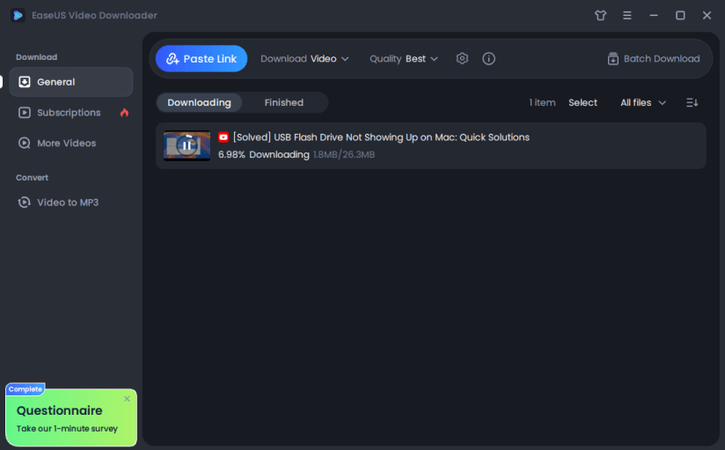
Task: Click the Downloading status text
Action: coord(279,154)
